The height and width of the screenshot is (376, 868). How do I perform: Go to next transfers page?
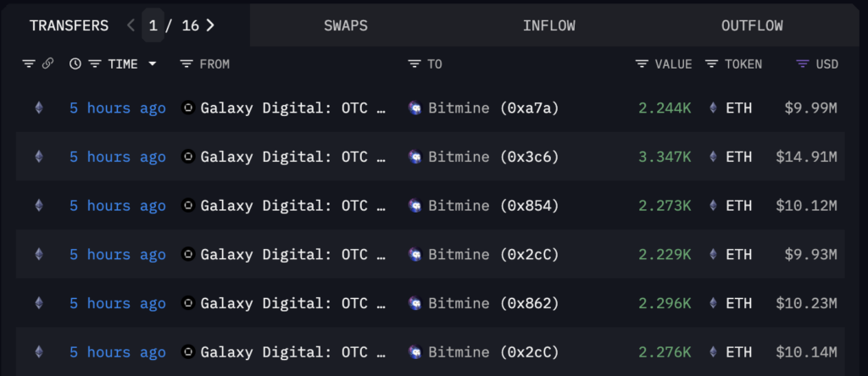[x=210, y=25]
